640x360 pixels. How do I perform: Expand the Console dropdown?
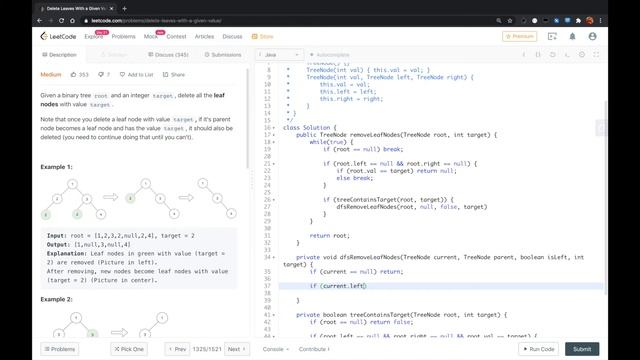pyautogui.click(x=276, y=349)
